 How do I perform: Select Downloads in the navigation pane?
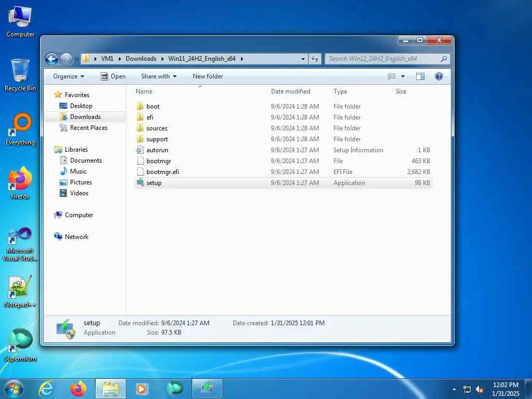click(85, 117)
